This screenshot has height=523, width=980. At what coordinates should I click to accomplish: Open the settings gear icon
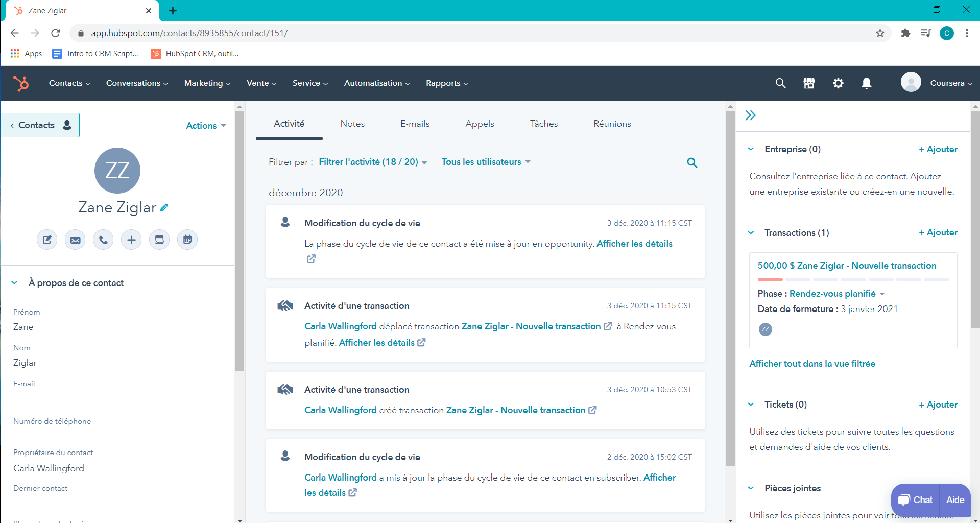838,83
